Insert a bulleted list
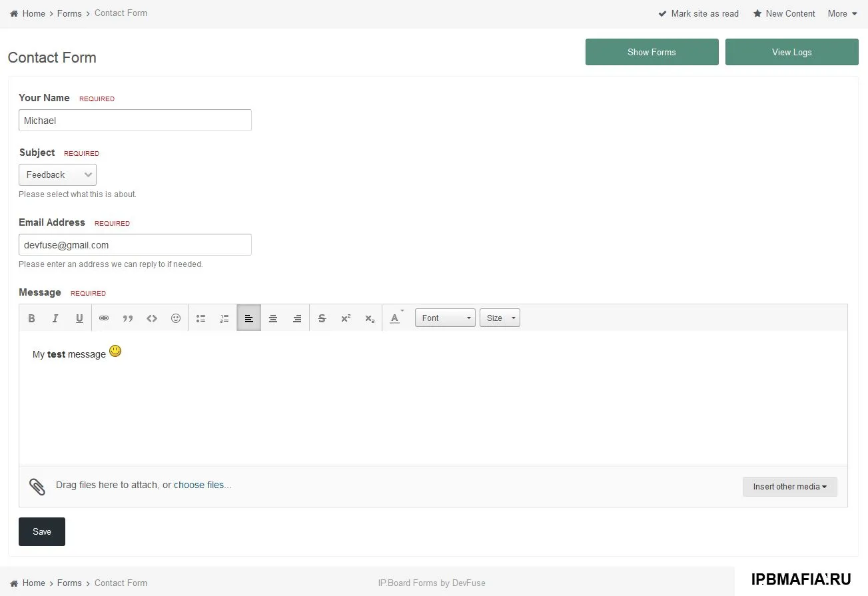 tap(201, 318)
